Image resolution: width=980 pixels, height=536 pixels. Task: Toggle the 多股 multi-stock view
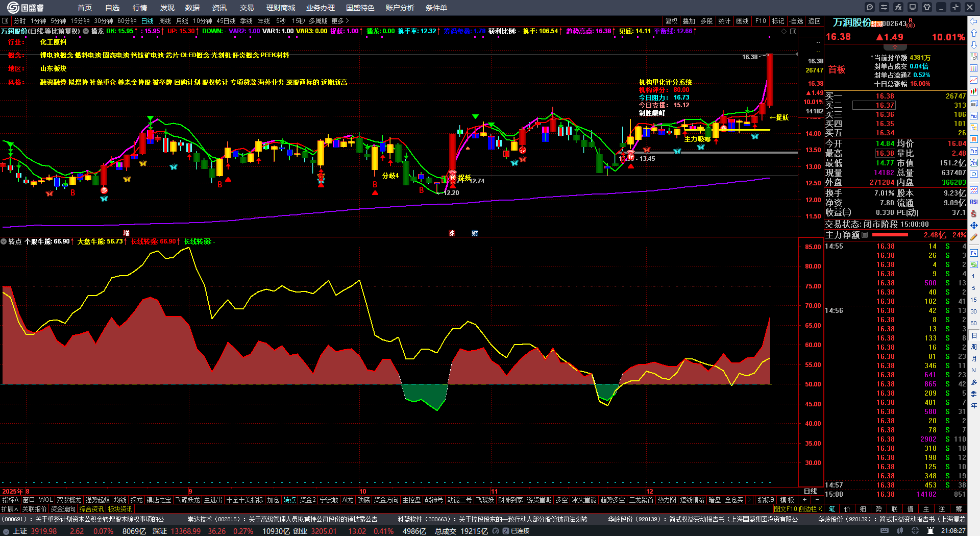click(706, 21)
